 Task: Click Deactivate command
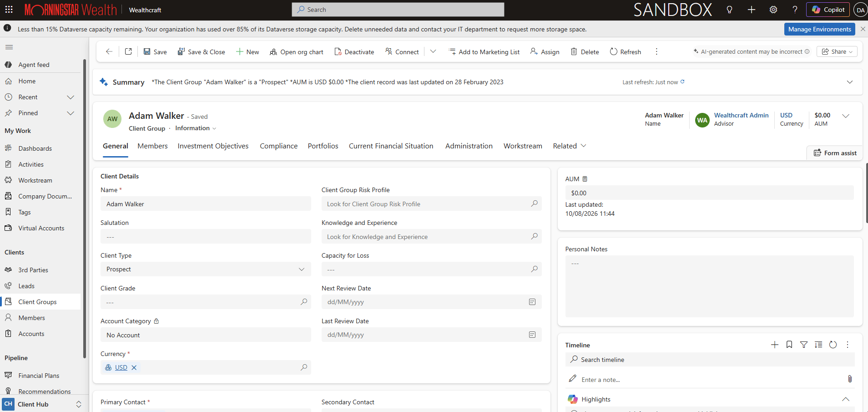click(354, 52)
